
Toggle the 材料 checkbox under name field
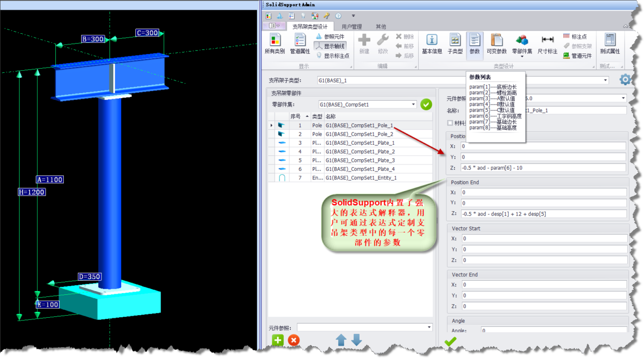tap(450, 123)
